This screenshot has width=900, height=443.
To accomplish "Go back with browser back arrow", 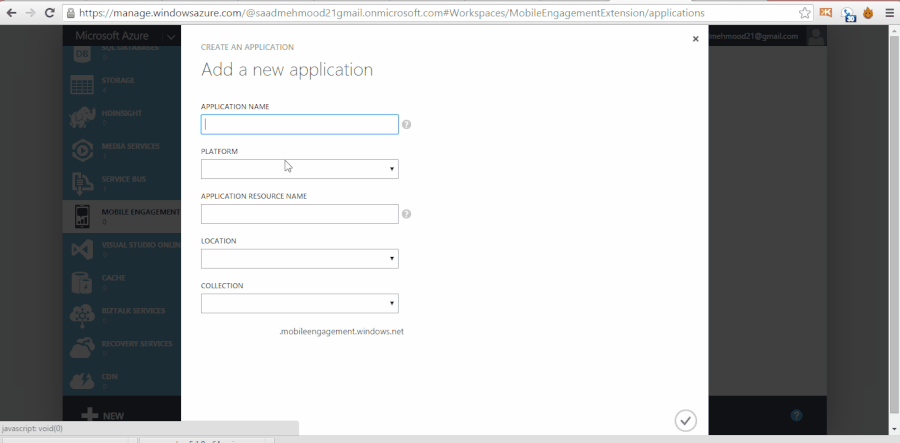I will [x=11, y=13].
